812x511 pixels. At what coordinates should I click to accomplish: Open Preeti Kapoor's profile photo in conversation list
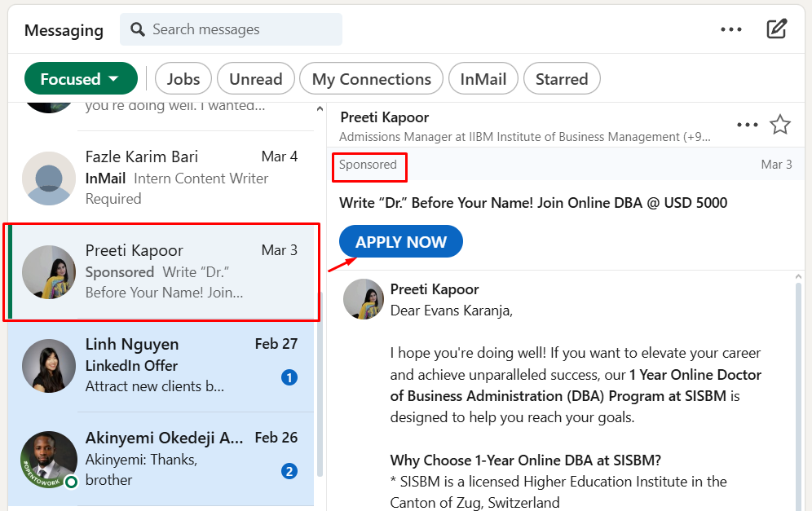[x=49, y=272]
